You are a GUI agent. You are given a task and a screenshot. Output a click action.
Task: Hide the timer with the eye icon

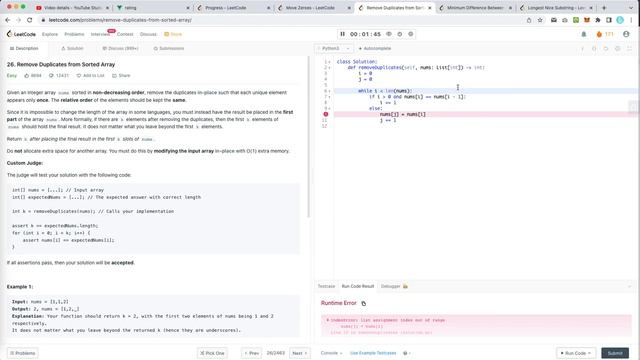point(389,34)
